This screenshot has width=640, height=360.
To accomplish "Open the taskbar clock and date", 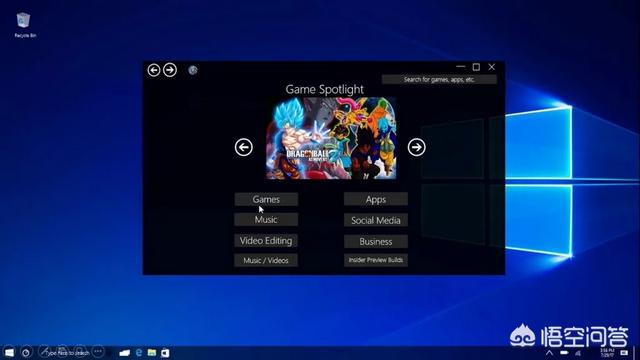I will coord(607,353).
